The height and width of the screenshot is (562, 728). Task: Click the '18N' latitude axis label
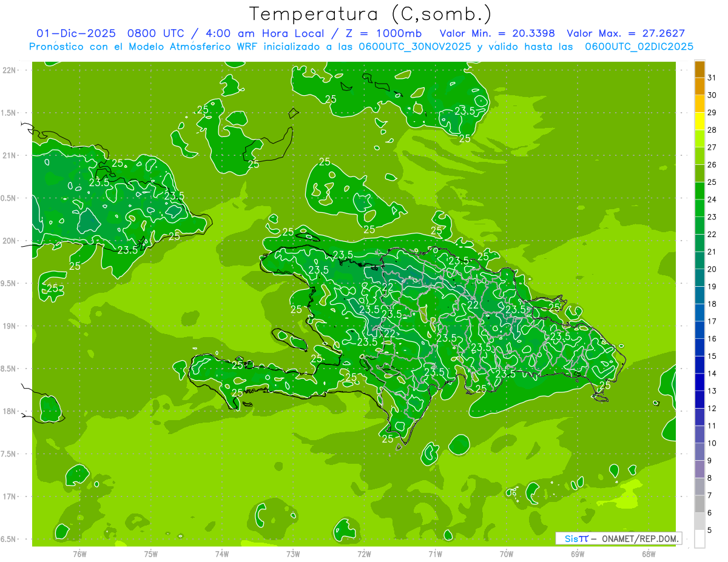click(x=9, y=411)
